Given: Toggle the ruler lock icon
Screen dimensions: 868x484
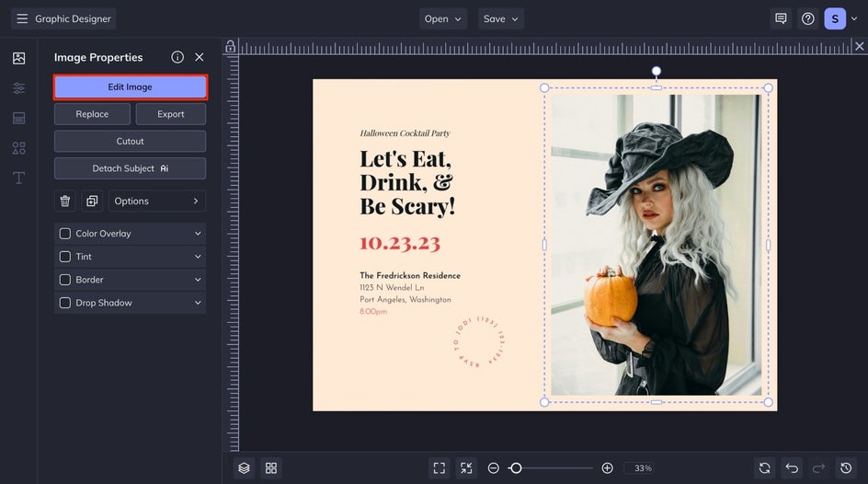Looking at the screenshot, I should click(230, 47).
